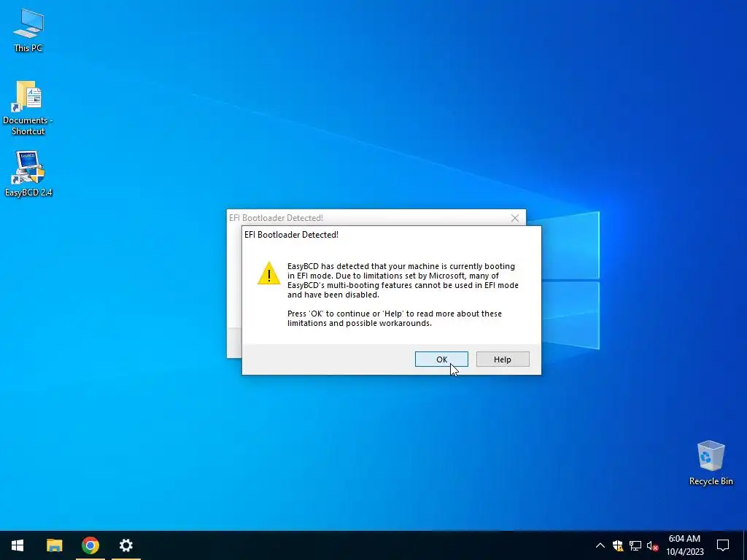The image size is (747, 560).
Task: Click the Windows Security tray icon
Action: coord(618,545)
